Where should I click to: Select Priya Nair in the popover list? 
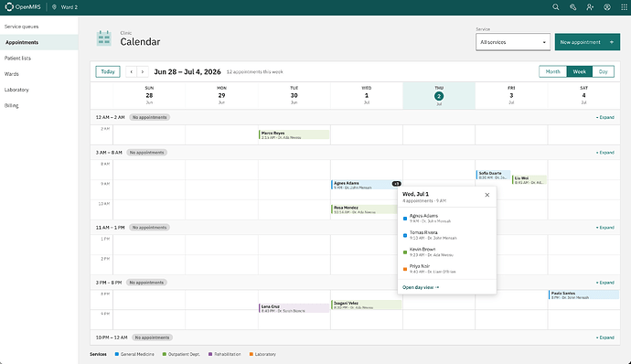[446, 269]
